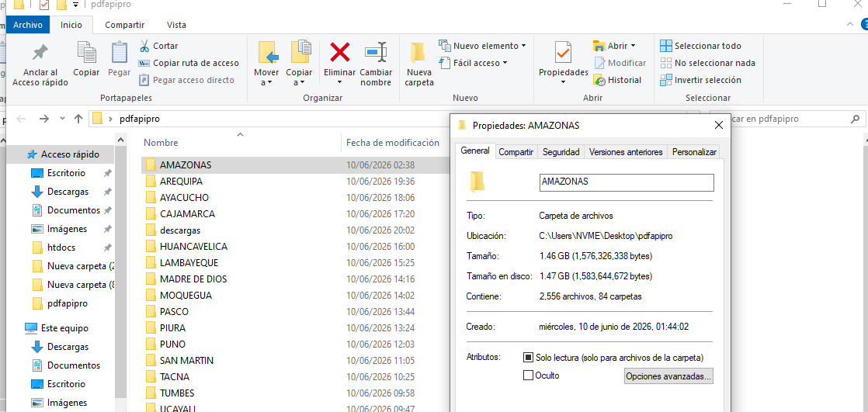
Task: Create a Nueva carpeta
Action: pyautogui.click(x=419, y=64)
